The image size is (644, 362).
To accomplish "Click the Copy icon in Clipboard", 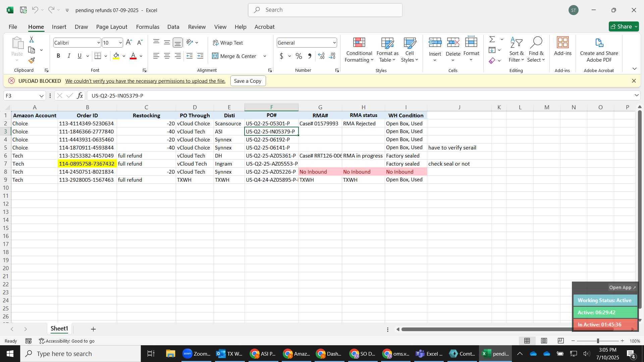I will point(32,50).
